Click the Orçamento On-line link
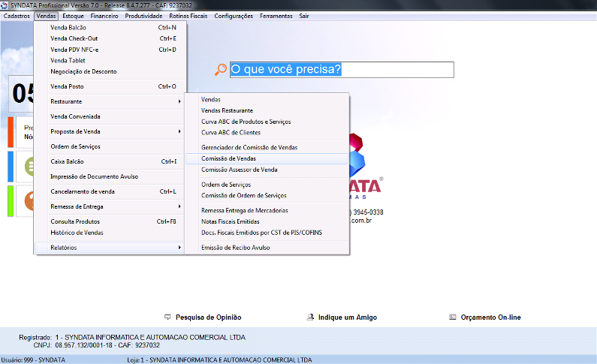The width and height of the screenshot is (597, 364). [x=491, y=317]
